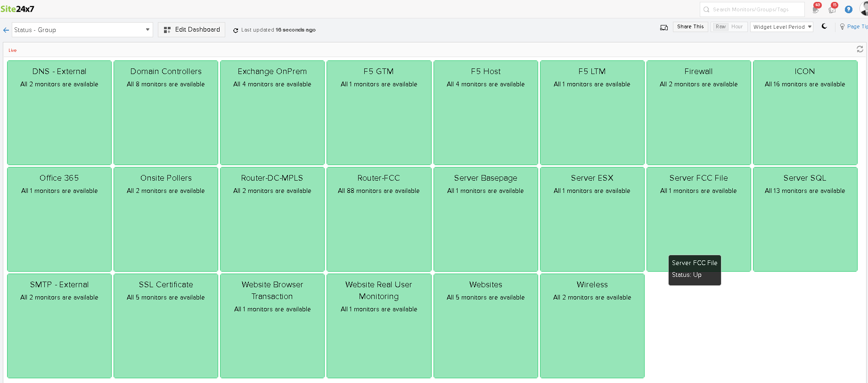Open the Router-FCC group status tile
This screenshot has height=383, width=868.
point(379,219)
